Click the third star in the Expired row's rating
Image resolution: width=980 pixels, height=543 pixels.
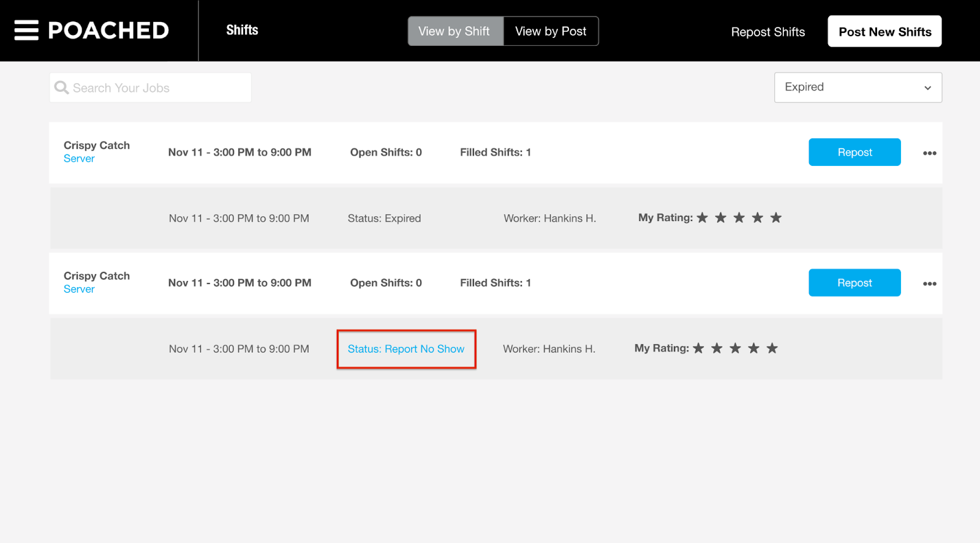[x=739, y=217]
